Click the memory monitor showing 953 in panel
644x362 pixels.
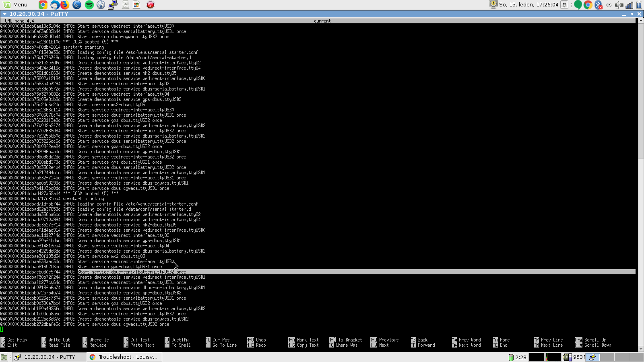pos(574,357)
